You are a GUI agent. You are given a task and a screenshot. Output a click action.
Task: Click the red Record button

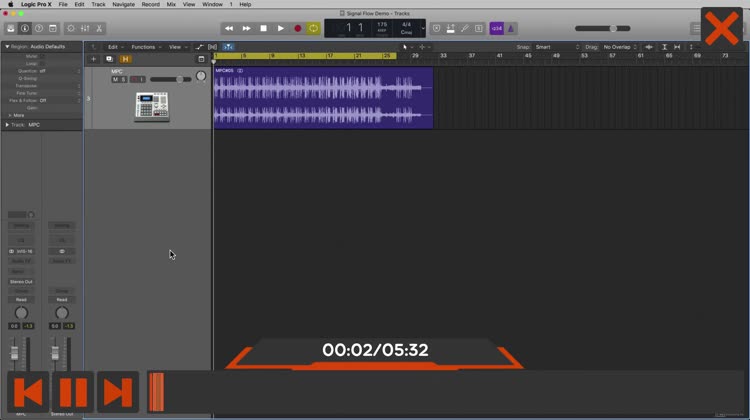(x=298, y=28)
